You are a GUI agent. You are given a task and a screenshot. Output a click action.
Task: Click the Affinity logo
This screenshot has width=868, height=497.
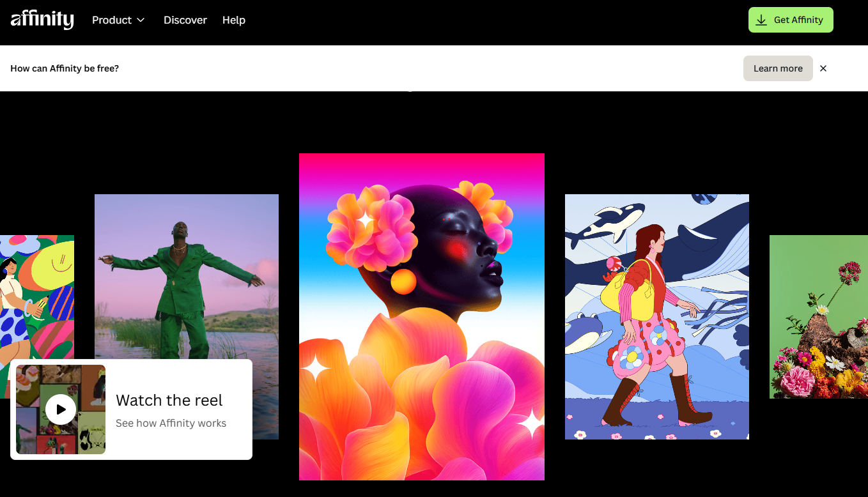[x=42, y=20]
